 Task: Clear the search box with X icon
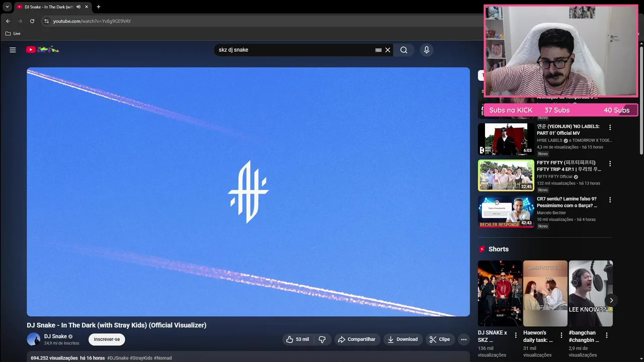(388, 50)
